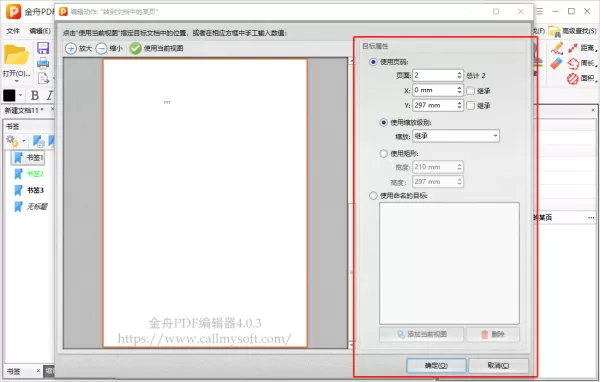Check the 继承 checkbox beside Y field
Image resolution: width=600 pixels, height=382 pixels.
coord(471,105)
